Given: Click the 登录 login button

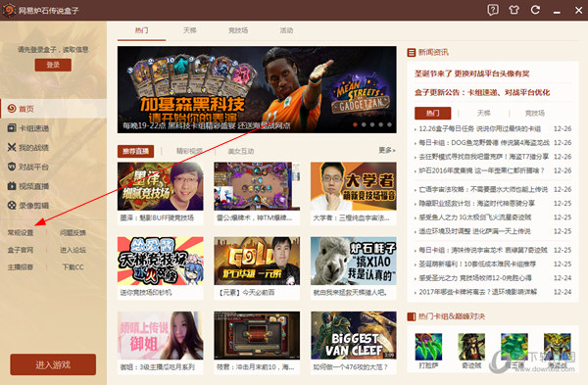Looking at the screenshot, I should (53, 65).
